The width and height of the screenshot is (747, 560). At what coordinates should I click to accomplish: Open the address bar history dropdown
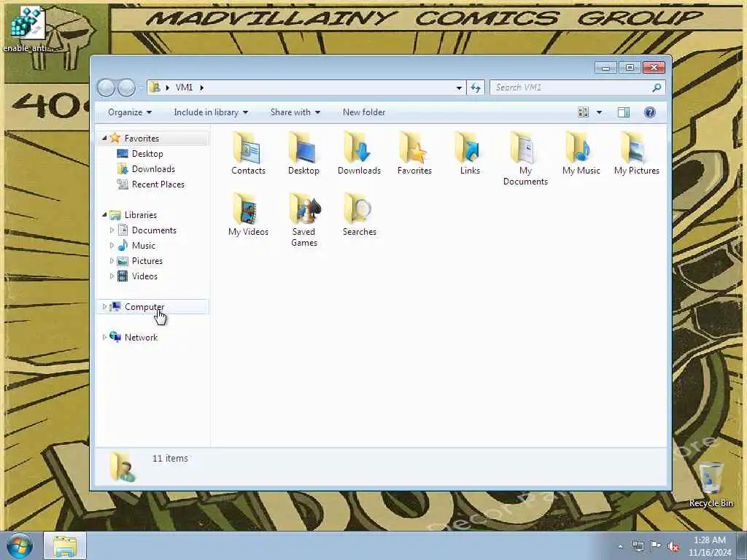[459, 87]
